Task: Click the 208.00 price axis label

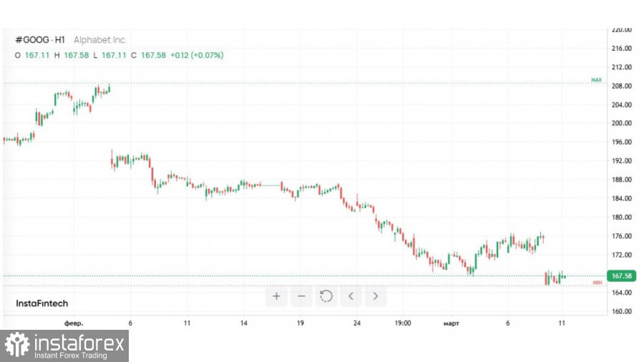Action: pos(621,86)
